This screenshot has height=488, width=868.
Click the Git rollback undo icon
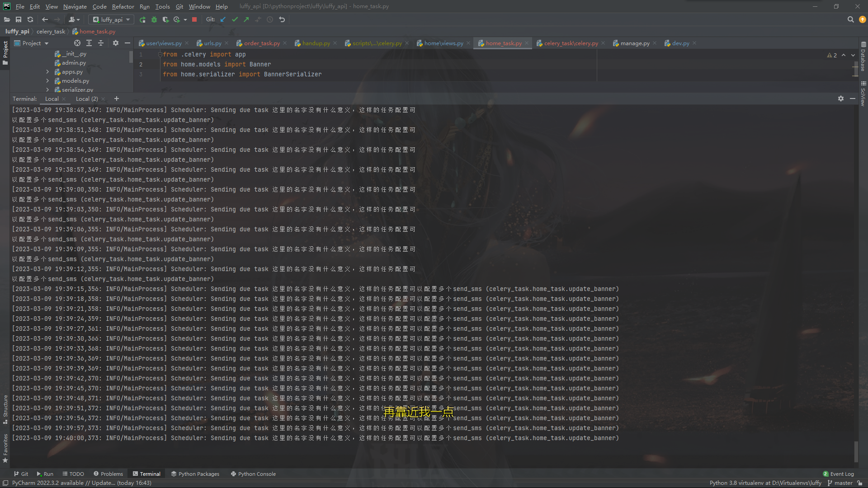[282, 19]
